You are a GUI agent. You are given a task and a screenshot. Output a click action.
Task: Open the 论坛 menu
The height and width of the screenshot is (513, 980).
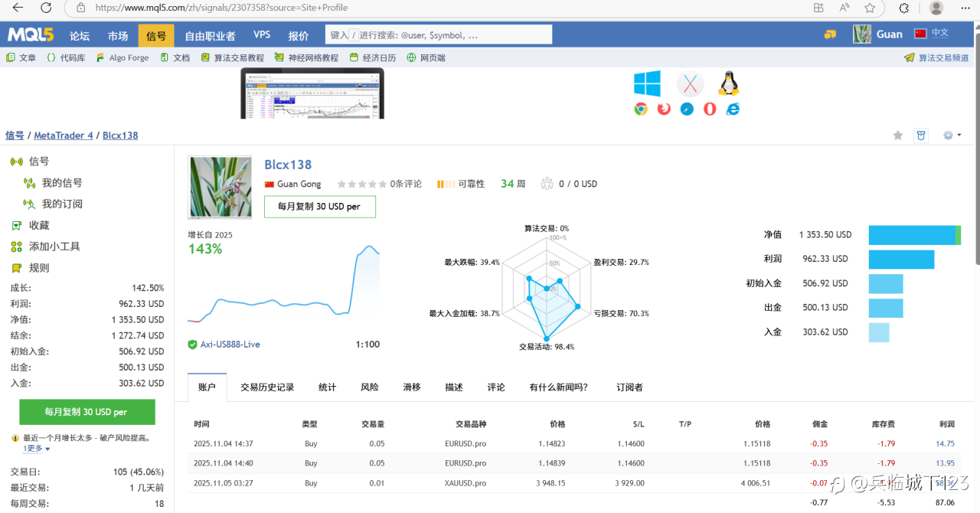(80, 36)
